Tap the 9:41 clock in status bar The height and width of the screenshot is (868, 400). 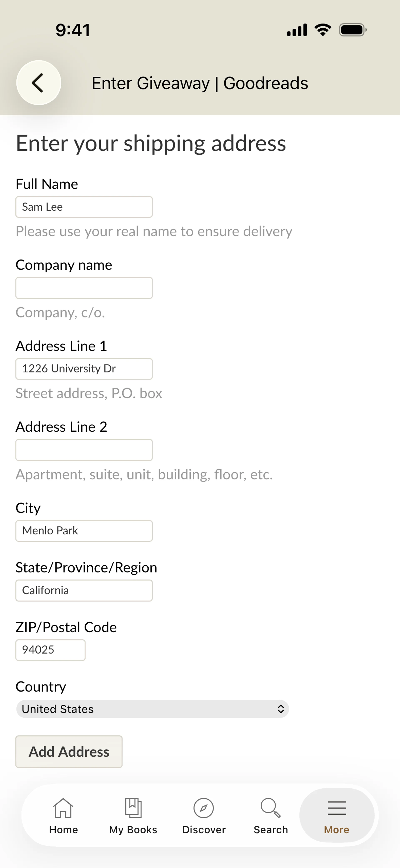[x=73, y=30]
